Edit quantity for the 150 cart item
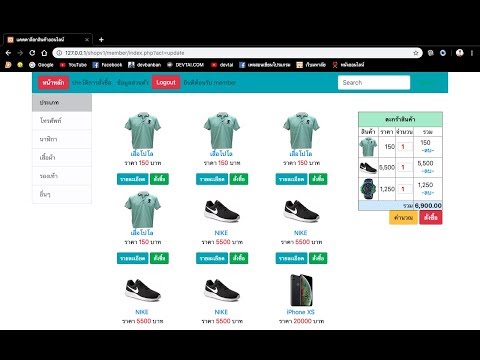Image resolution: width=480 pixels, height=360 pixels. point(405,147)
